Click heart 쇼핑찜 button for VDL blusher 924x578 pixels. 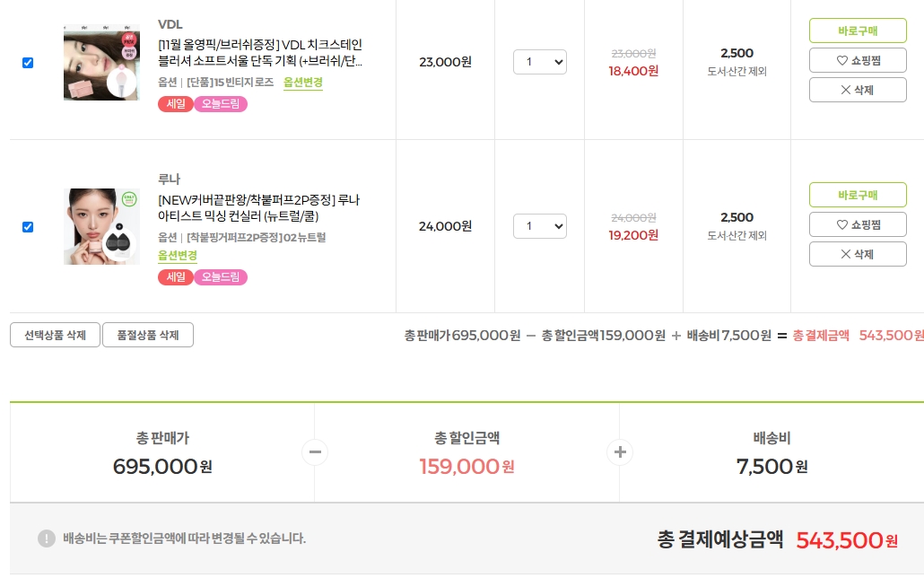[x=858, y=60]
